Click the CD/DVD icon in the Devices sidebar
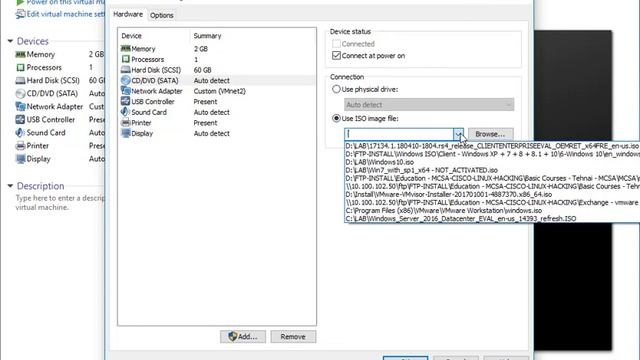This screenshot has height=360, width=640. tap(20, 93)
